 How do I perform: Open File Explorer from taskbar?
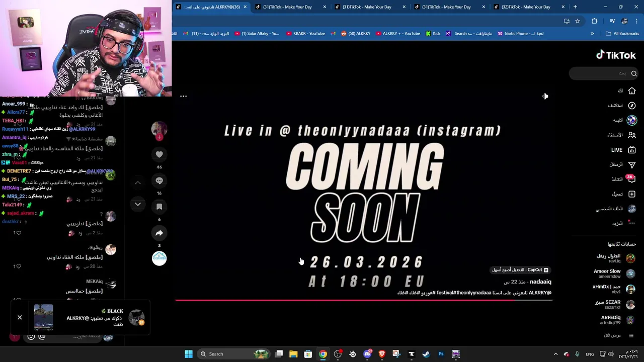pos(293,354)
